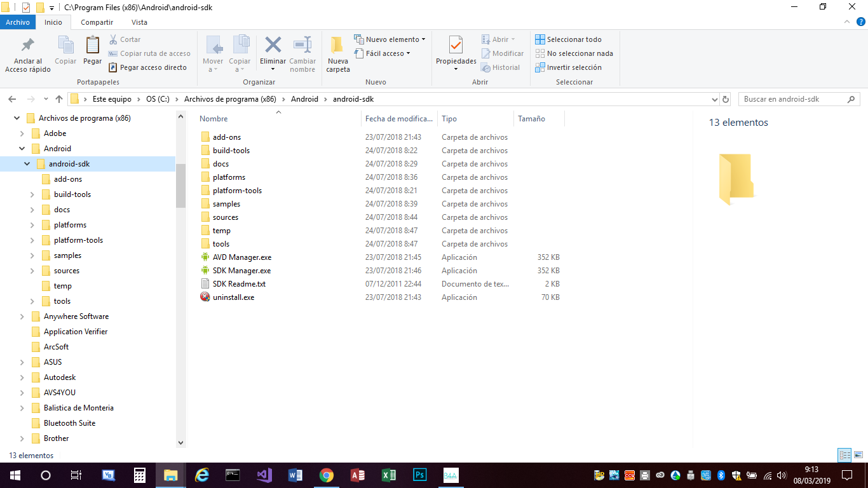
Task: Expand the Autodesk tree node
Action: point(22,377)
